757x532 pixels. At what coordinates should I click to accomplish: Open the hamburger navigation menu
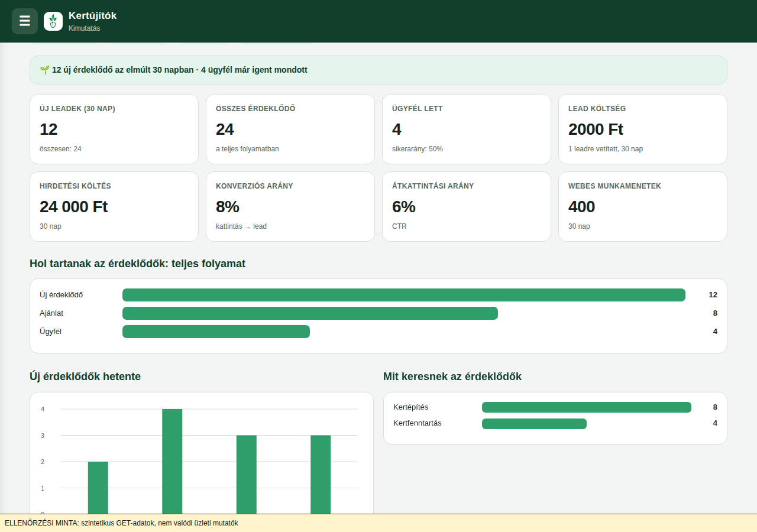click(25, 21)
